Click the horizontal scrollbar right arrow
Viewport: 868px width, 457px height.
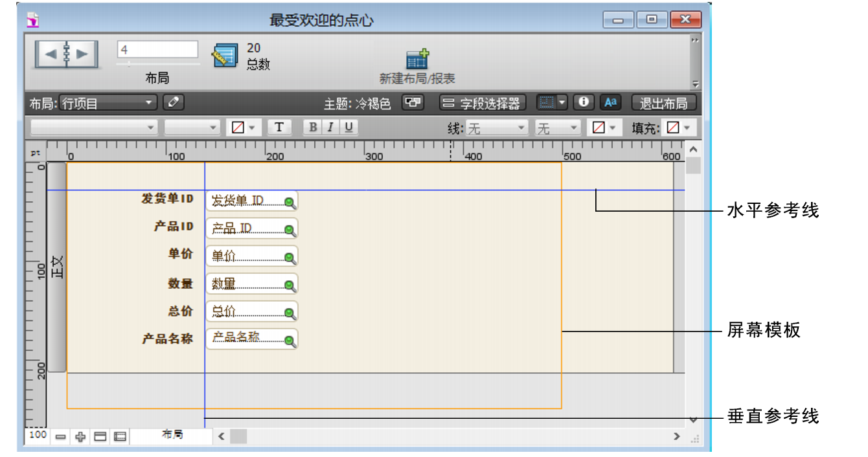point(676,436)
